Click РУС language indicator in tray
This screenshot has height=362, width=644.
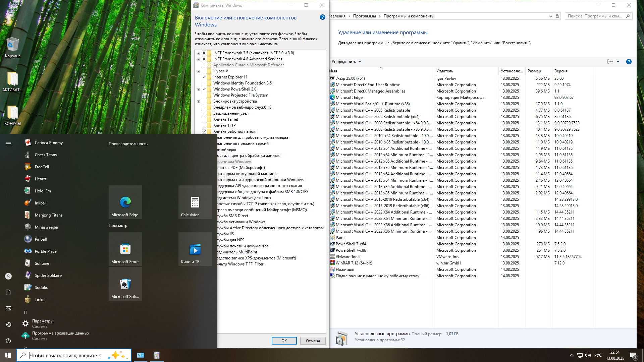coord(598,355)
